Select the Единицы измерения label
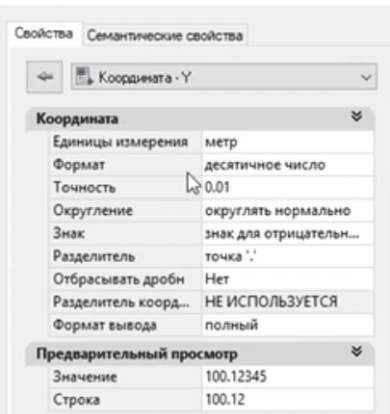 (121, 142)
